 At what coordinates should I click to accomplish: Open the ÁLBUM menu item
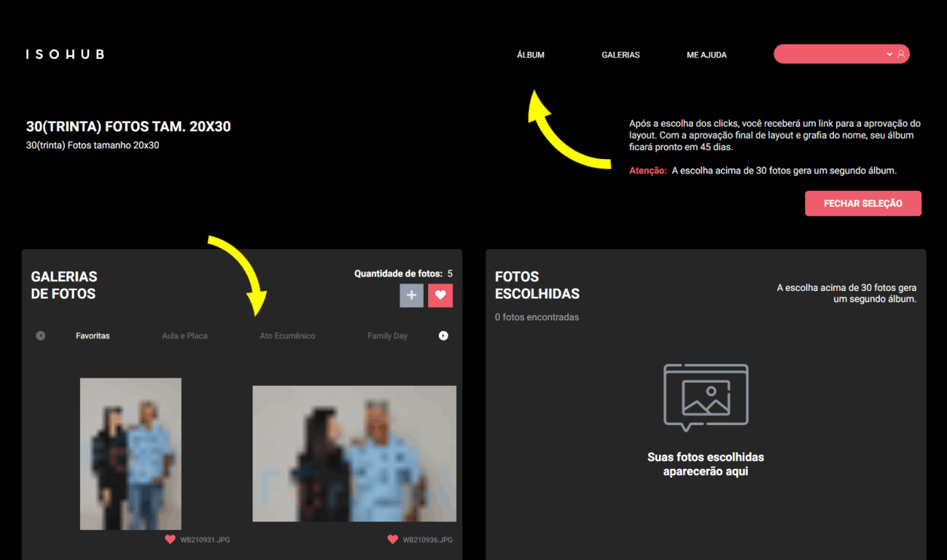point(530,55)
